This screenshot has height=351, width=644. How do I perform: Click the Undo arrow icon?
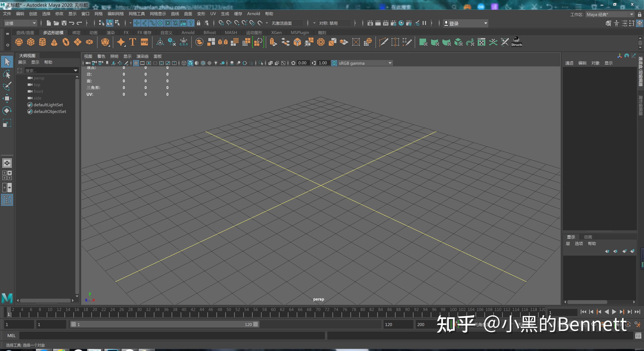coord(72,23)
